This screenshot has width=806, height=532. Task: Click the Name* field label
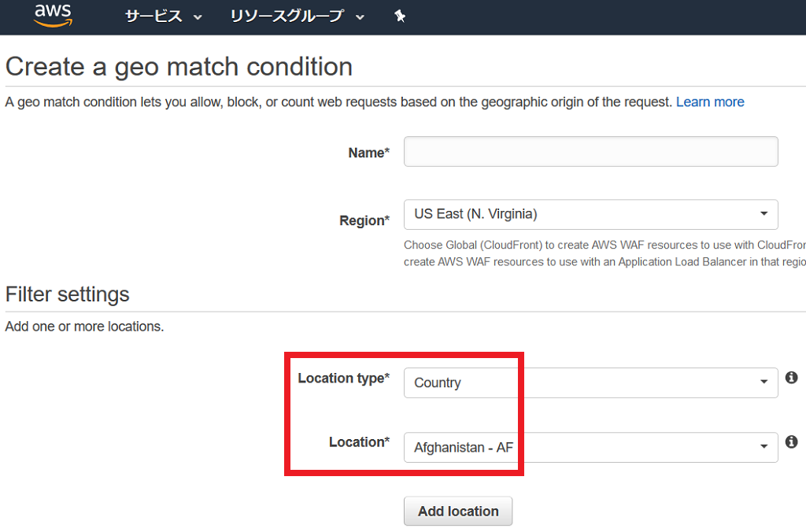(x=368, y=153)
